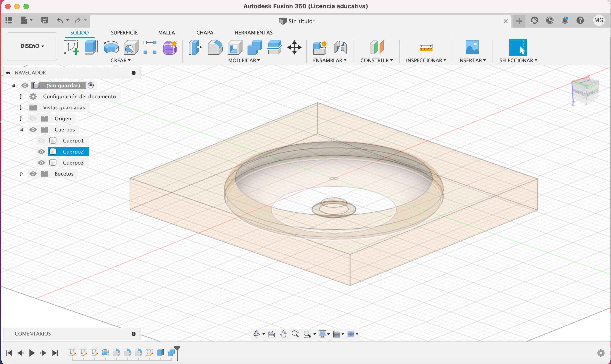Open the help question mark icon
Screen dimensions: 611x364
pyautogui.click(x=580, y=20)
